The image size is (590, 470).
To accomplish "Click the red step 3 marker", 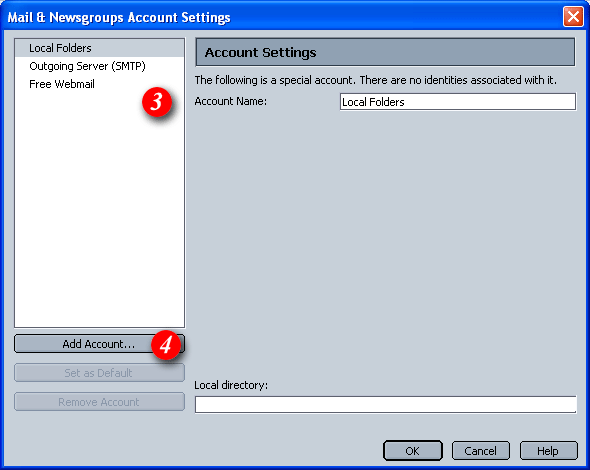I will click(157, 102).
